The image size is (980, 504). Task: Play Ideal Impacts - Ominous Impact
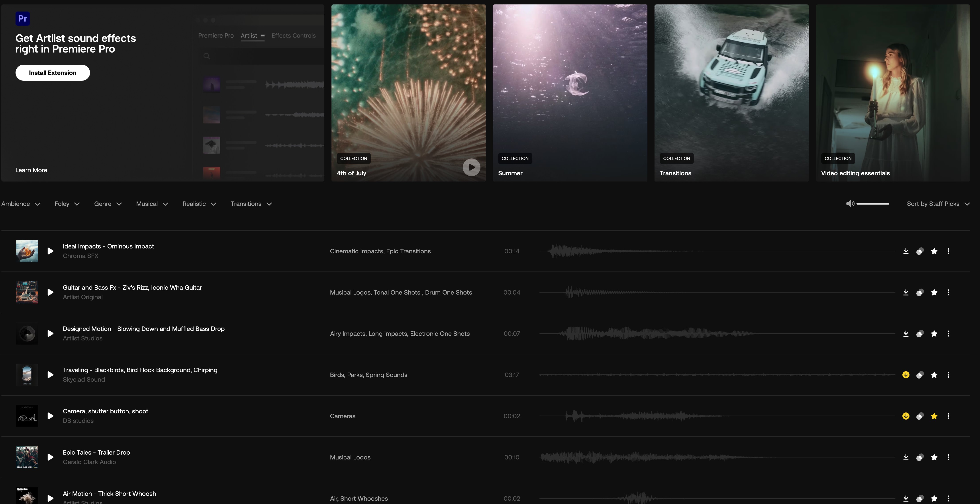click(50, 251)
